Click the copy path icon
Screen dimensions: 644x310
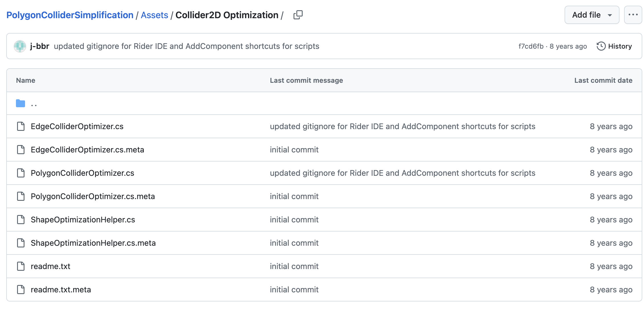pyautogui.click(x=298, y=15)
